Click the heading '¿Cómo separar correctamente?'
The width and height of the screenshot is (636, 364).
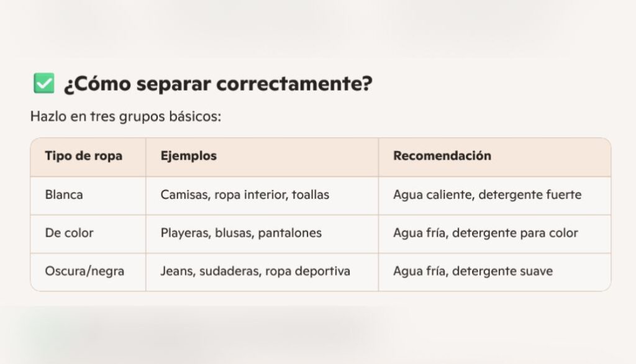coord(217,84)
